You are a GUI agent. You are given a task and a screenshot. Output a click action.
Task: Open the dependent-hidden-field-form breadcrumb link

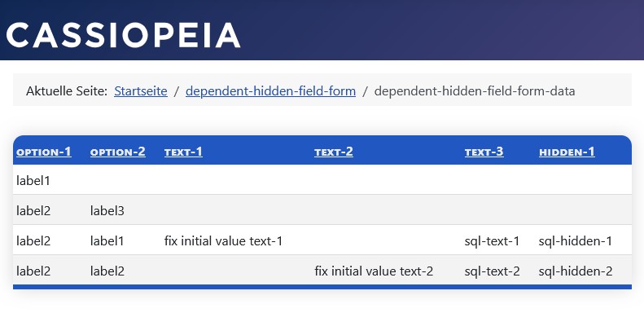[270, 90]
